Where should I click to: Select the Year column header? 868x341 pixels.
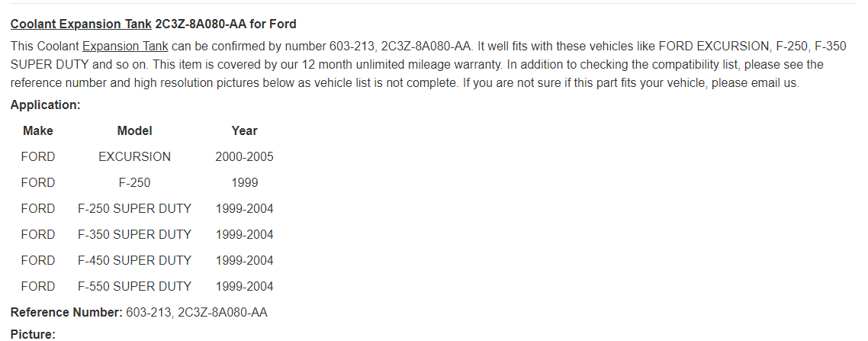pyautogui.click(x=245, y=131)
